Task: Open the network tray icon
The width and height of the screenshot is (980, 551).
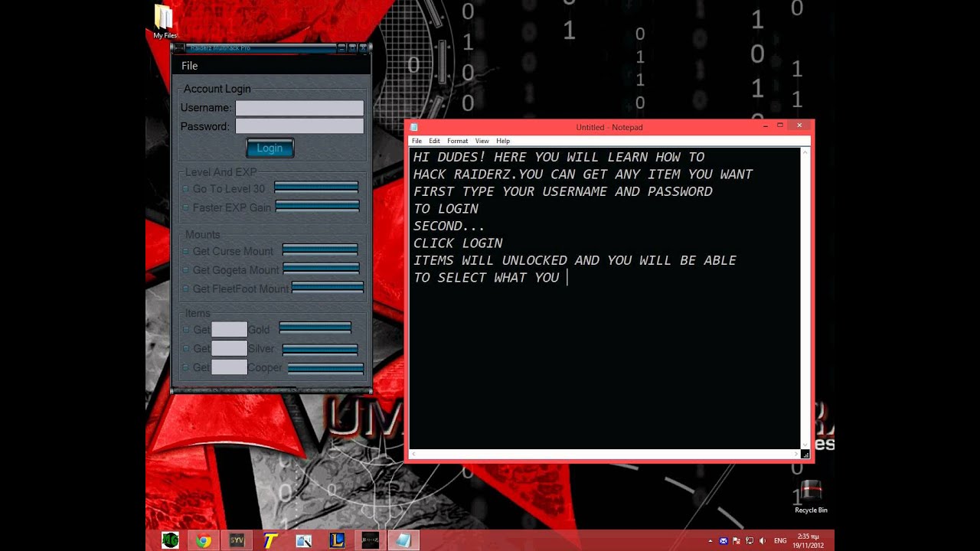Action: 750,541
